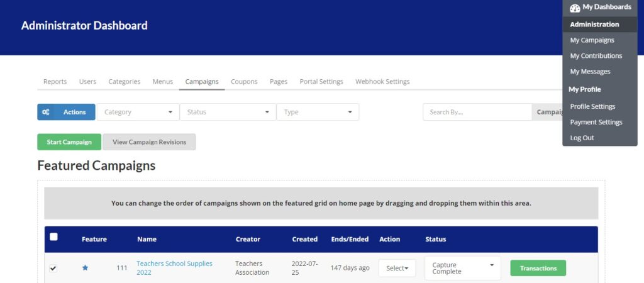Open Payment Settings from the menu
The width and height of the screenshot is (644, 283).
coord(596,122)
